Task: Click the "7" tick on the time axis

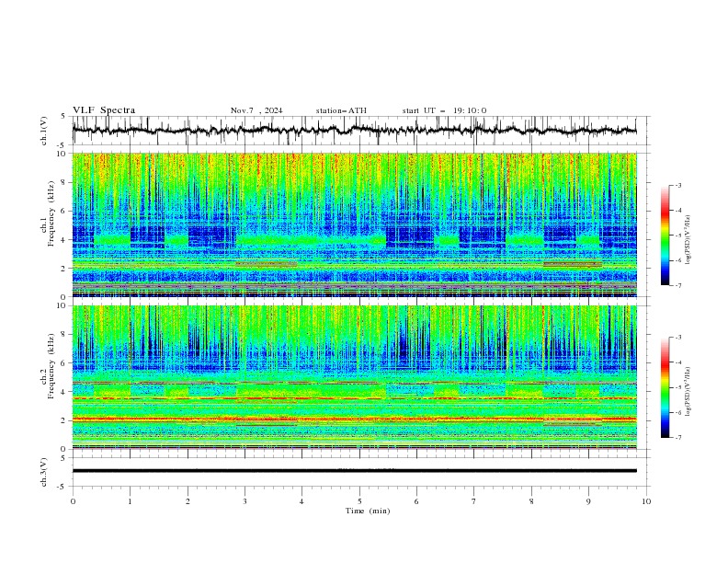Action: (474, 501)
